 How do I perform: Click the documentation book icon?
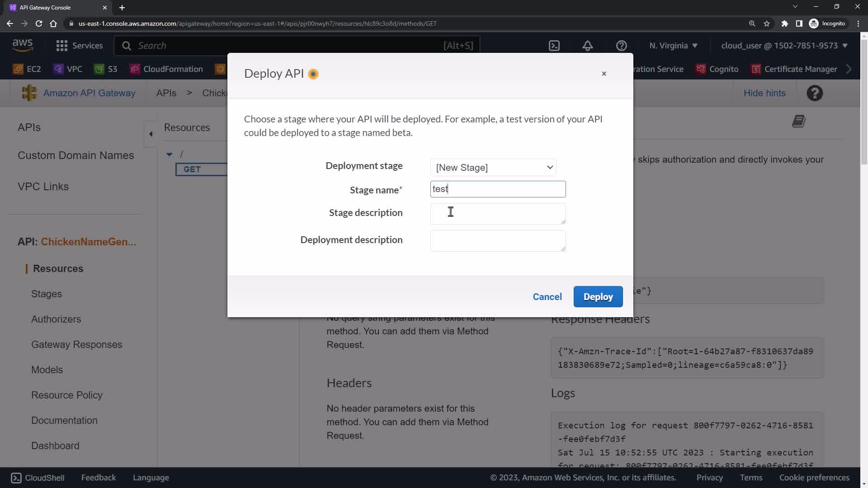(798, 121)
